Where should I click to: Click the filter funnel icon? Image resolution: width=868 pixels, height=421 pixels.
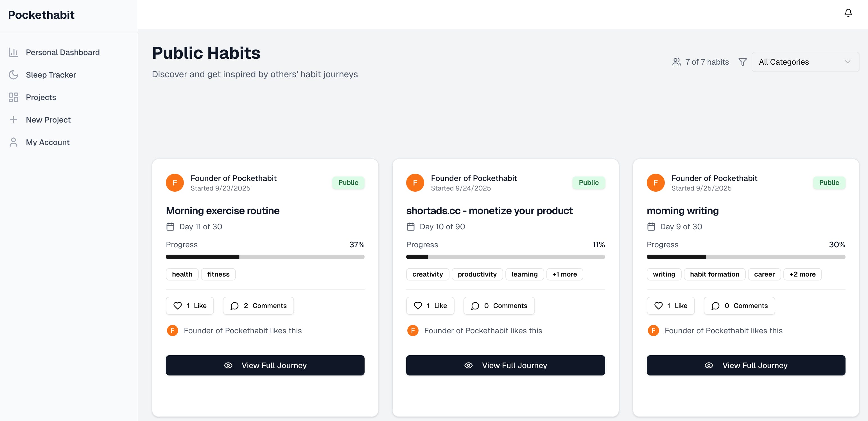tap(742, 62)
